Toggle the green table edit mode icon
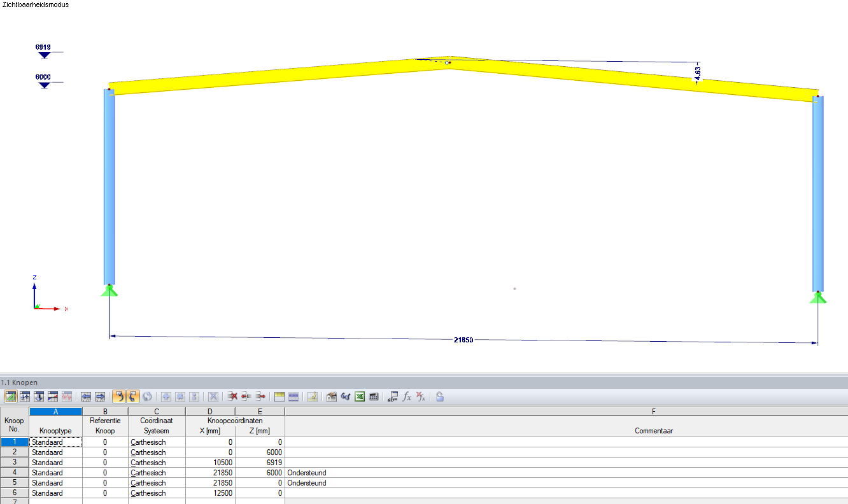 [10, 396]
